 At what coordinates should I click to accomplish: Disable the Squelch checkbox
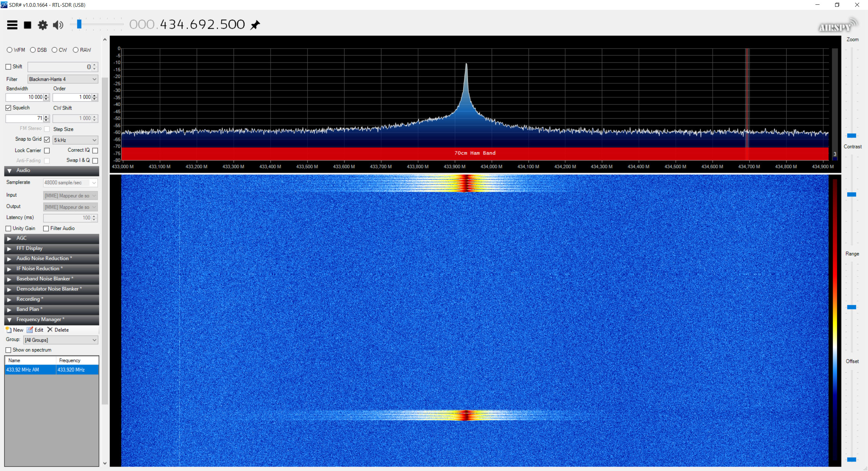click(8, 108)
